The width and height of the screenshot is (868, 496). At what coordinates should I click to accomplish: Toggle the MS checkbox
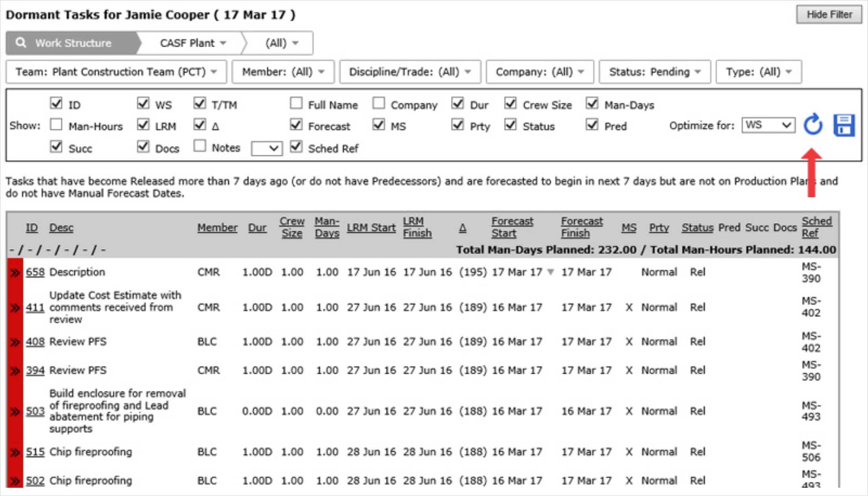click(378, 124)
